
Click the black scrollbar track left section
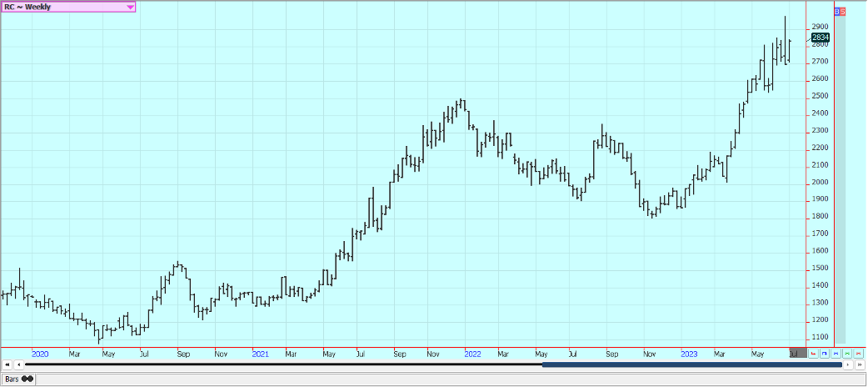[x=282, y=364]
